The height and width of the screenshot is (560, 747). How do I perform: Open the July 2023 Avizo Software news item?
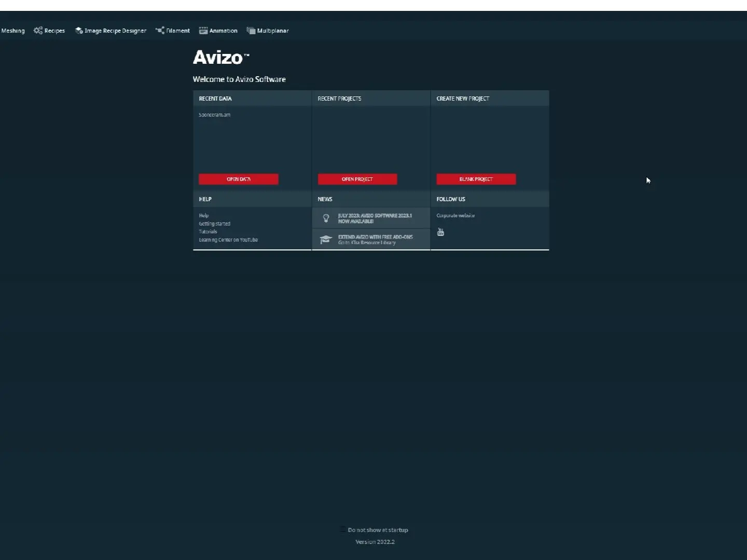pyautogui.click(x=371, y=218)
